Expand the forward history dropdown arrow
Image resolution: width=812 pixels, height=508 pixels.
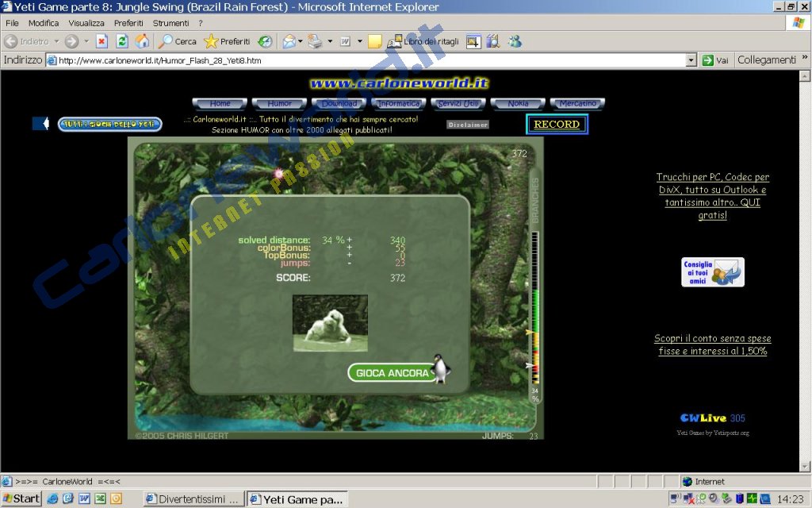[x=86, y=41]
